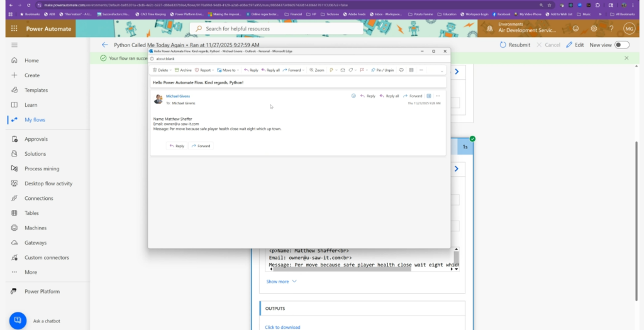644x330 pixels.
Task: Add emoji reaction to the email
Action: click(353, 96)
